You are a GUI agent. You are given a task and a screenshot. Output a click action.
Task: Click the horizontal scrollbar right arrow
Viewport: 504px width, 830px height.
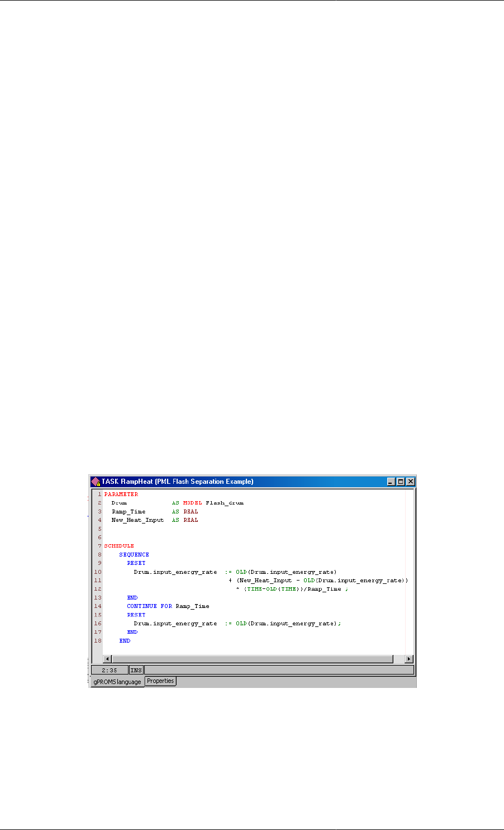tap(409, 659)
